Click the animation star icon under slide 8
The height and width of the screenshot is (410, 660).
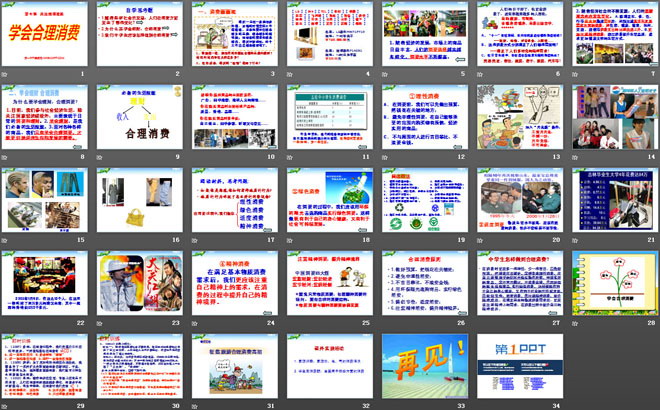click(x=4, y=157)
